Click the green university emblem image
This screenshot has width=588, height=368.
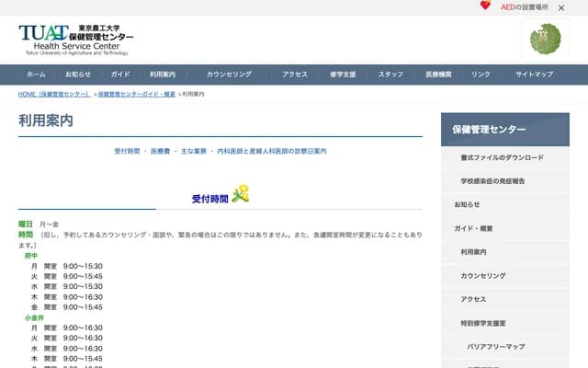[545, 39]
